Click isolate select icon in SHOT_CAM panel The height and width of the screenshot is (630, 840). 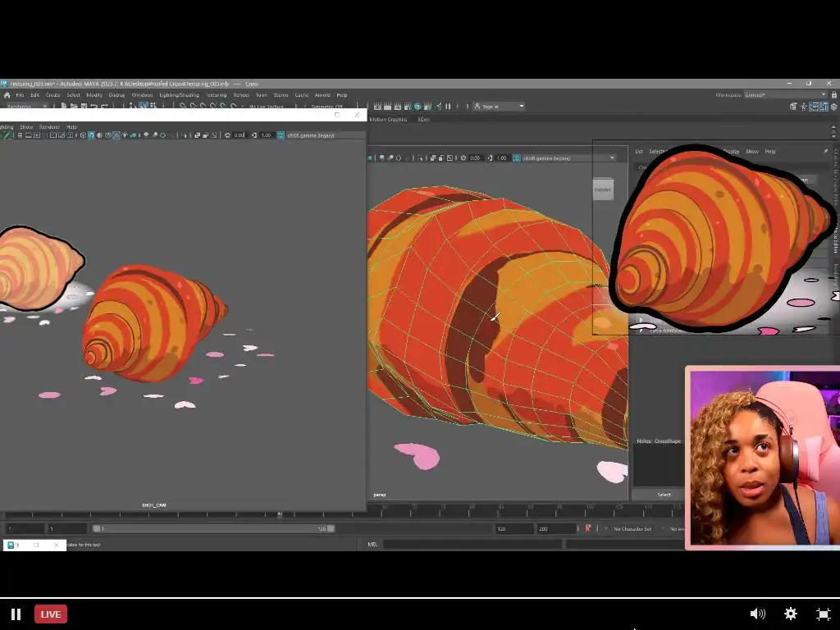[184, 135]
